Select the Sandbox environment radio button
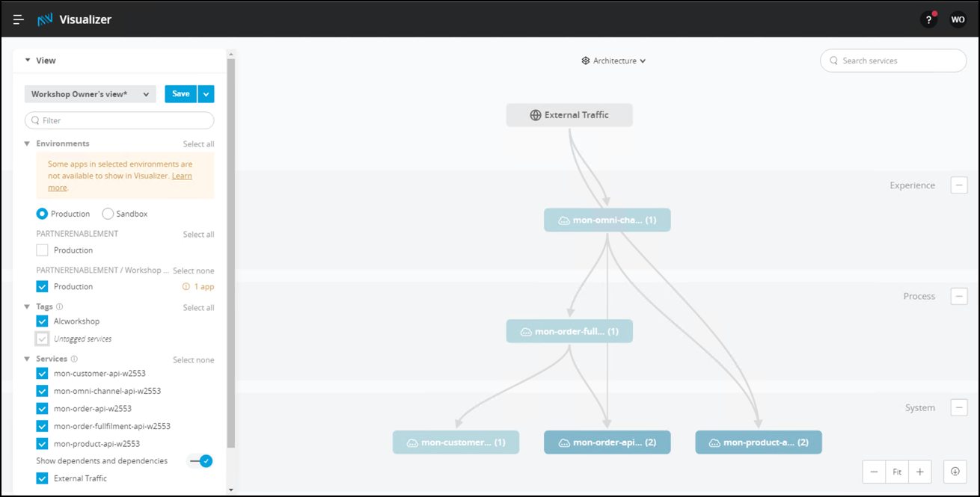Viewport: 980px width, 497px height. pos(108,214)
